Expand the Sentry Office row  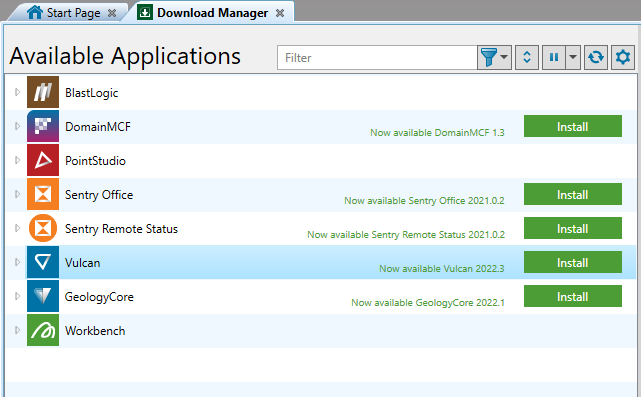click(17, 194)
